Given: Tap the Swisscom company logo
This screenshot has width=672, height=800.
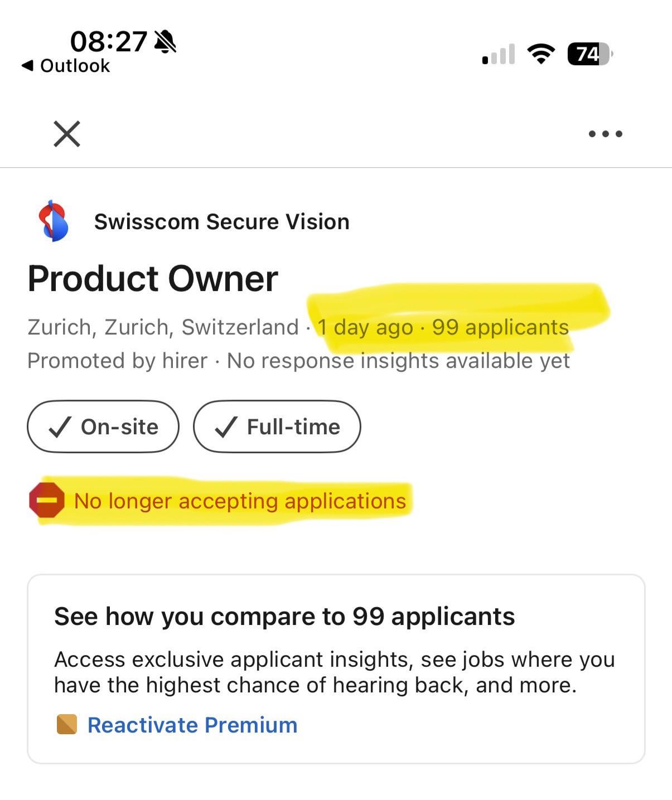Looking at the screenshot, I should point(53,221).
